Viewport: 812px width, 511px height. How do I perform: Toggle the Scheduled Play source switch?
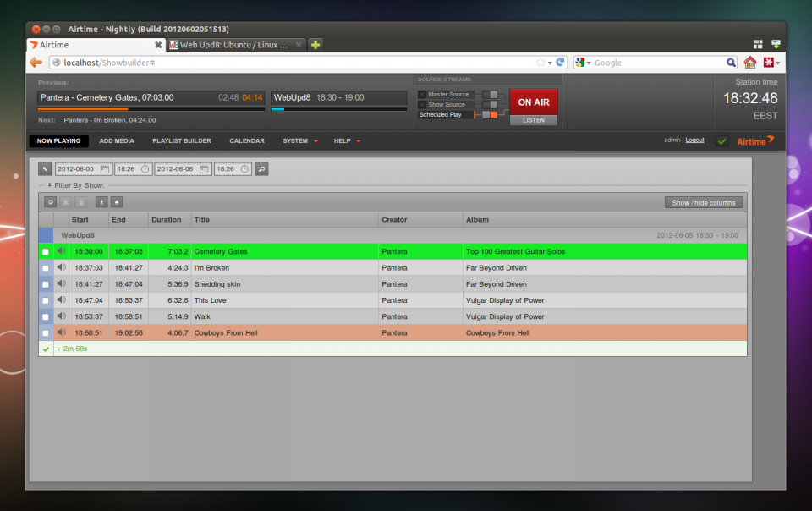coord(489,114)
